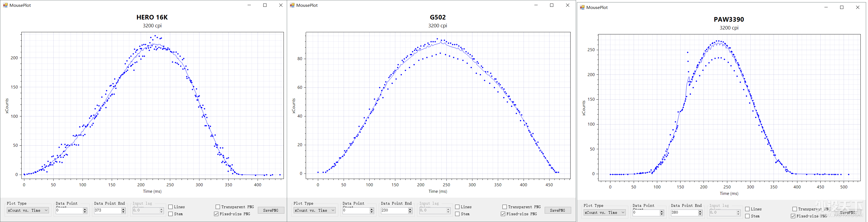Minimize the G502 MousePlot window
The height and width of the screenshot is (222, 868).
point(536,5)
